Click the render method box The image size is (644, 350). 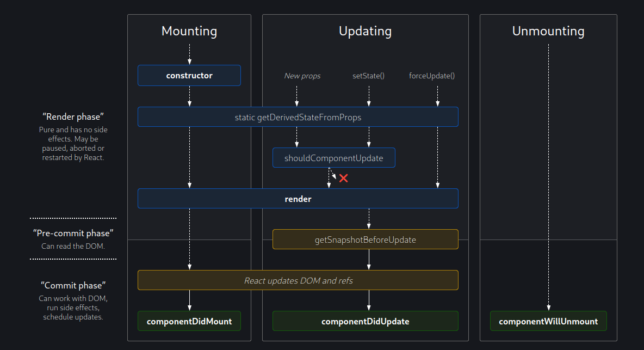click(x=298, y=199)
